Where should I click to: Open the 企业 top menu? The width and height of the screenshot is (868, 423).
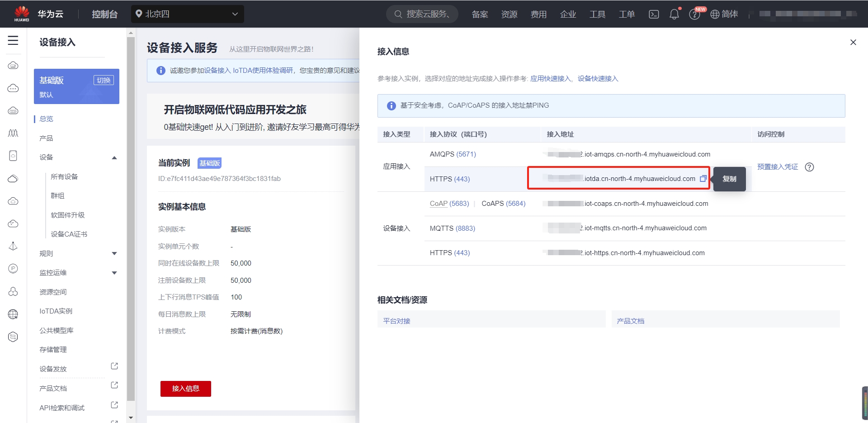[x=568, y=14]
